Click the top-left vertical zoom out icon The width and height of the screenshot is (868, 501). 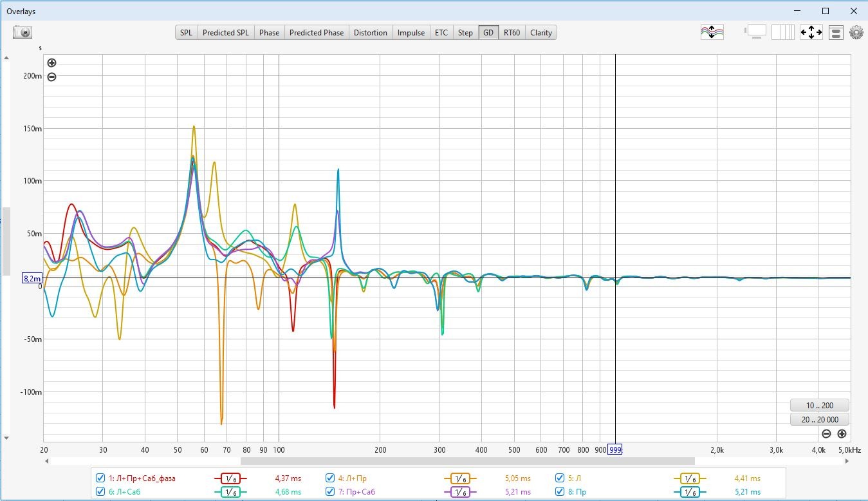[52, 77]
